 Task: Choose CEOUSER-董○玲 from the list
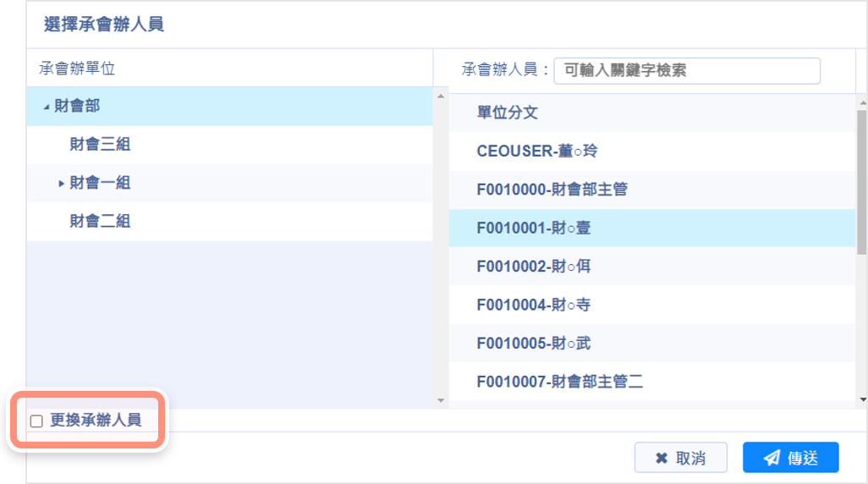(x=538, y=151)
